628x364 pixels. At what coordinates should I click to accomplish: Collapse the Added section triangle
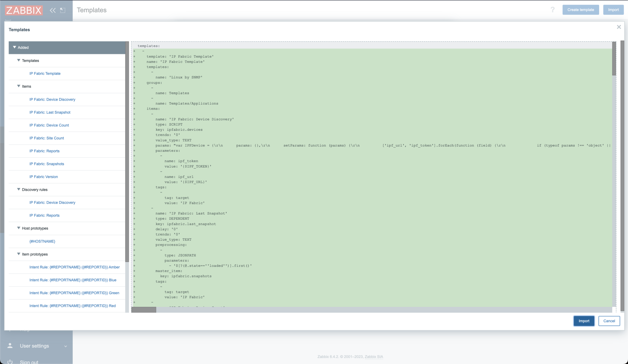point(14,47)
